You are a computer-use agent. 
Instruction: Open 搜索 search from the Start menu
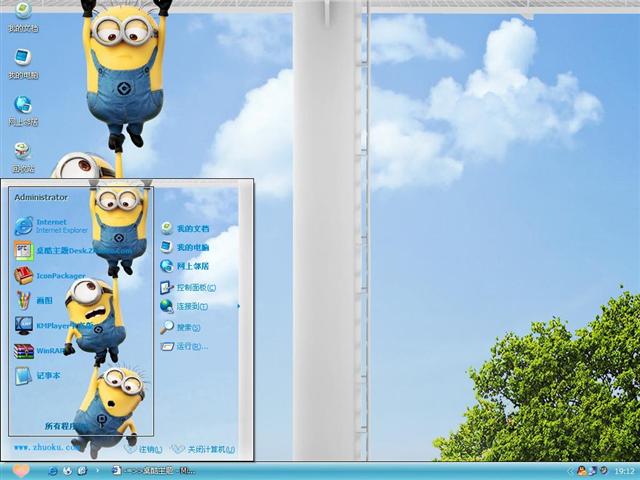tap(180, 327)
